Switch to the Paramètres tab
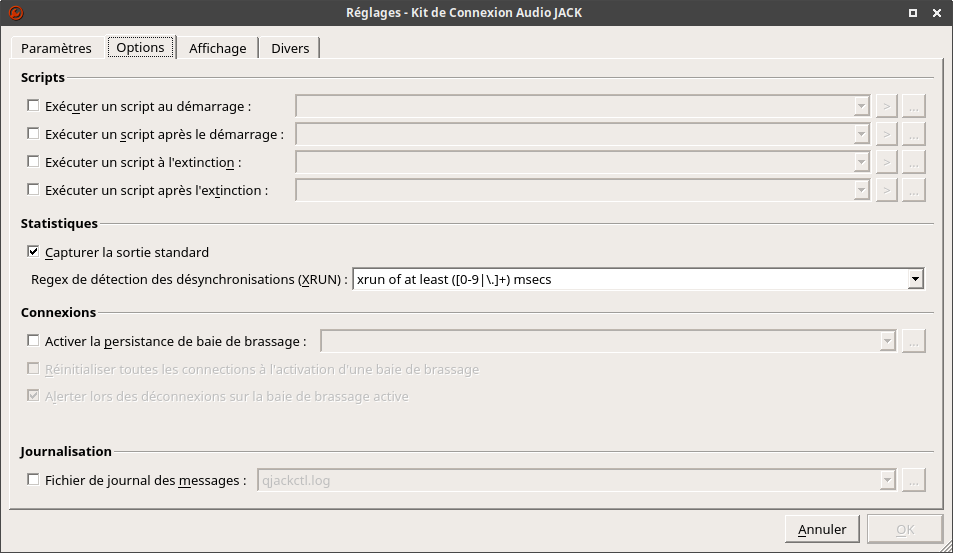Viewport: 953px width, 553px height. [x=56, y=48]
